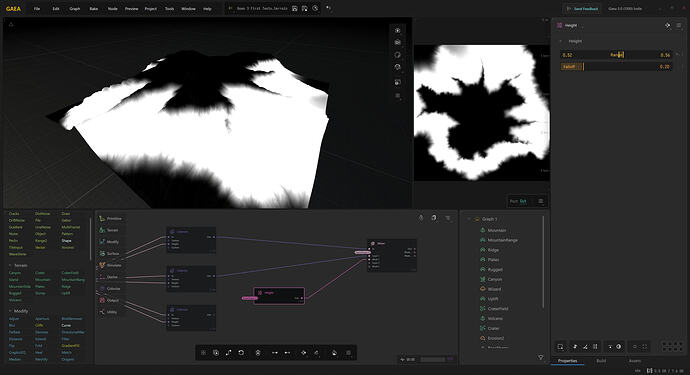The height and width of the screenshot is (375, 690).
Task: Click the clock history icon in title bar
Action: pos(316,8)
